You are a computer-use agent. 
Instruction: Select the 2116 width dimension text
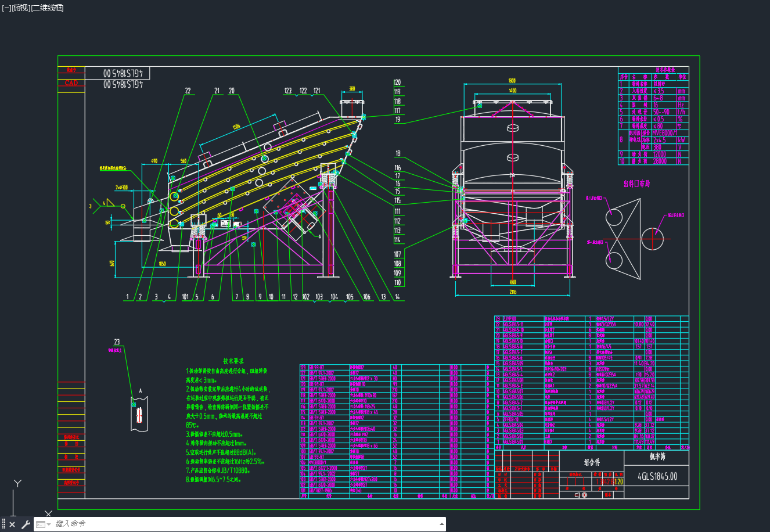[513, 292]
